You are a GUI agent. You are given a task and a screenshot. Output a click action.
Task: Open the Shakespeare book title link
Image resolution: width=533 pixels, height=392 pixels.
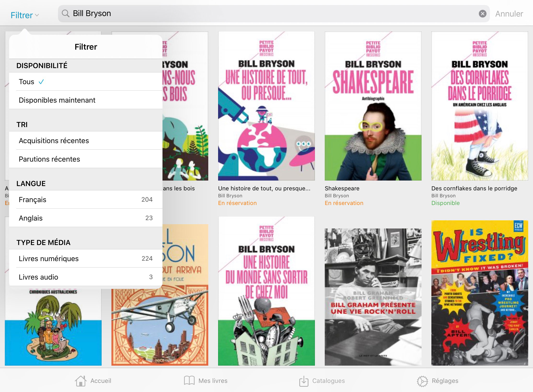point(342,188)
